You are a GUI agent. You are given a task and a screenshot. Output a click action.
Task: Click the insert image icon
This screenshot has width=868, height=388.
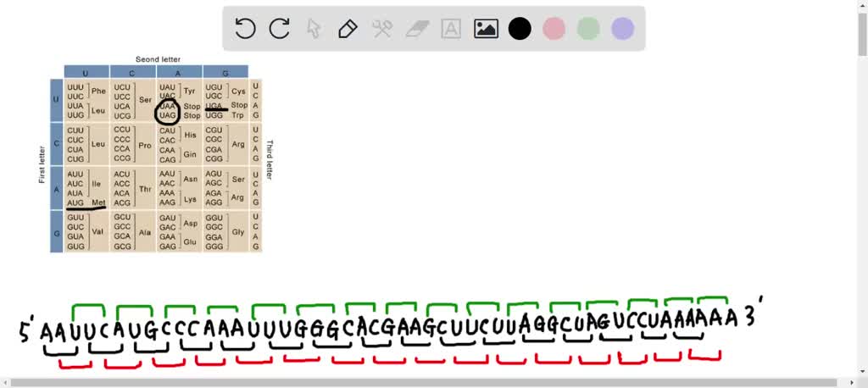click(x=486, y=29)
